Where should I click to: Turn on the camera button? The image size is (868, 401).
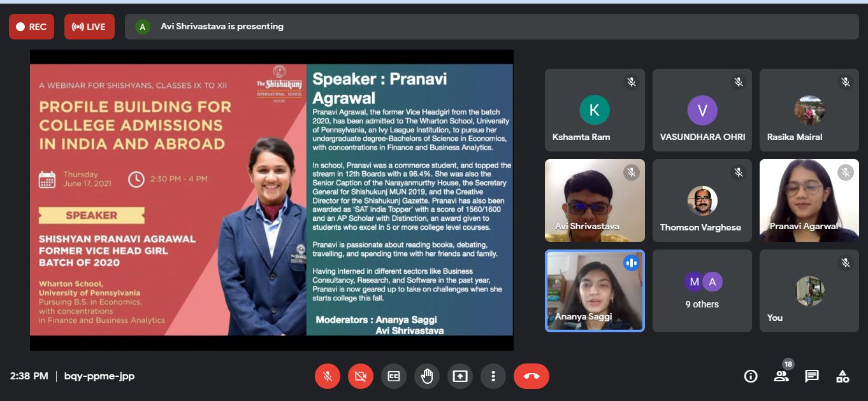(x=361, y=376)
